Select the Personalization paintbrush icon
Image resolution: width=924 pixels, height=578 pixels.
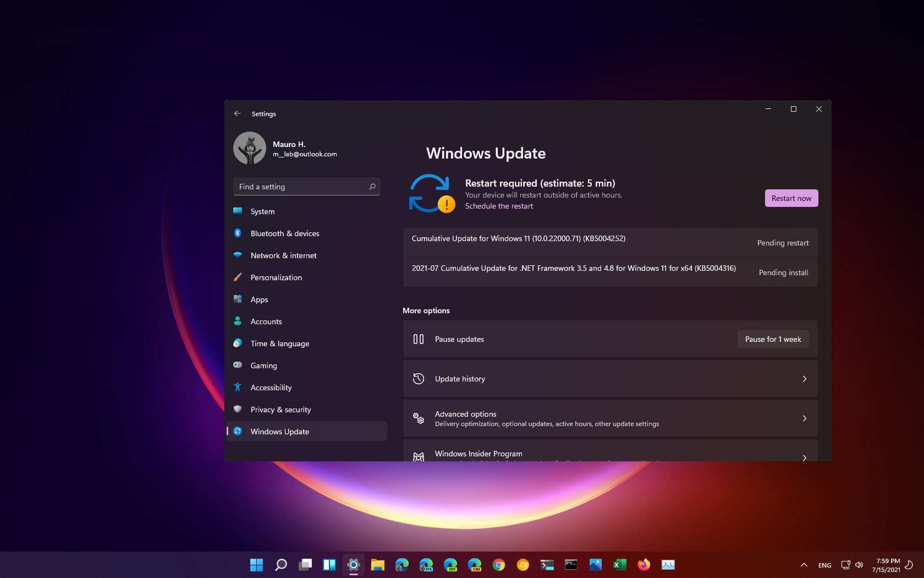click(x=238, y=277)
